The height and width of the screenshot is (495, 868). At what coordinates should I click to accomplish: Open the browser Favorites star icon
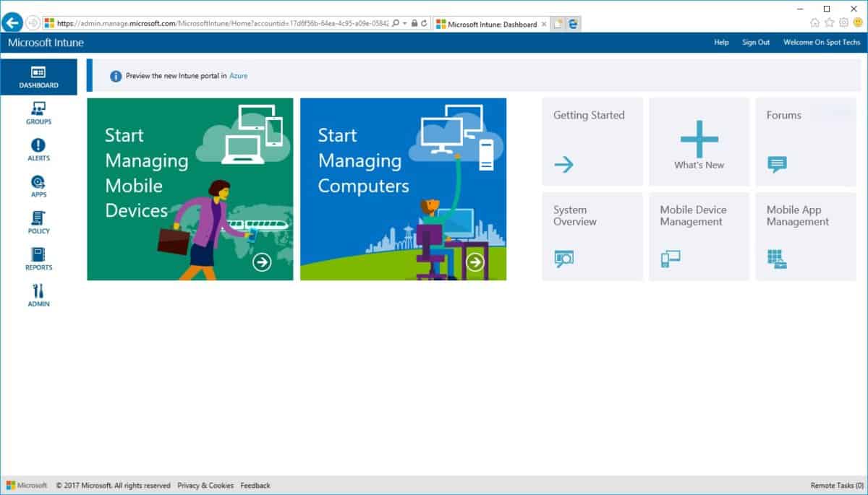(829, 23)
